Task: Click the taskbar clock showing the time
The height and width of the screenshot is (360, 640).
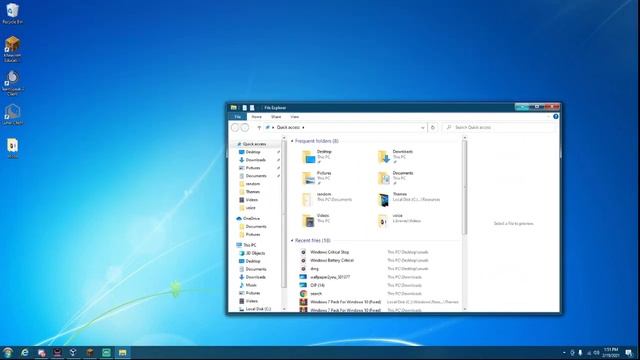Action: (x=611, y=353)
